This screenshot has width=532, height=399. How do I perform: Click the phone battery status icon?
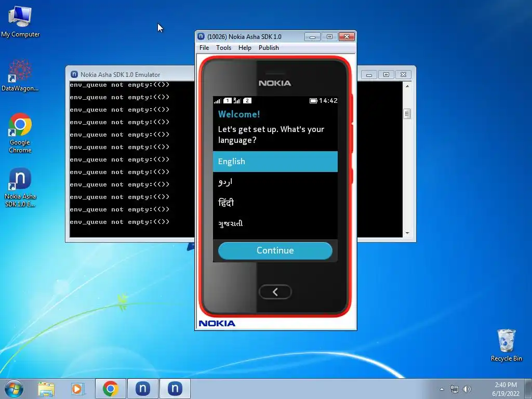pos(313,100)
